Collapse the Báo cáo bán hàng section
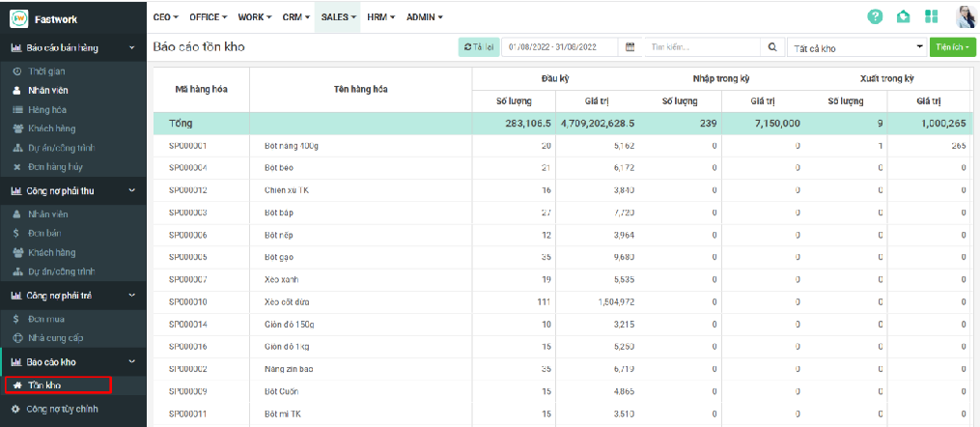The width and height of the screenshot is (980, 427). [x=132, y=47]
